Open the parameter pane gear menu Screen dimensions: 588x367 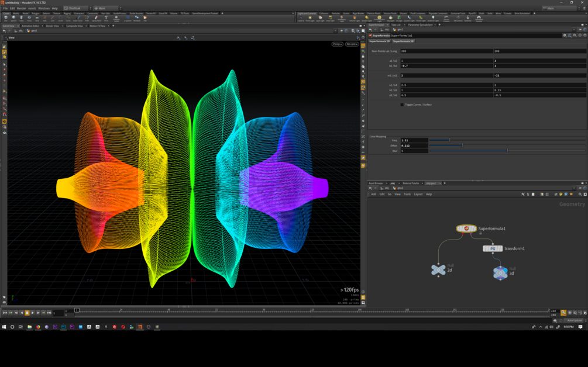[565, 35]
